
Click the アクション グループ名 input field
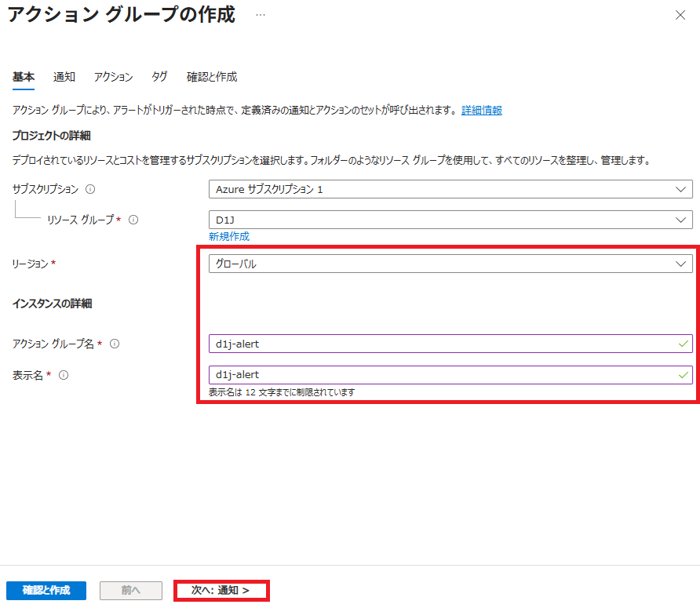point(439,344)
